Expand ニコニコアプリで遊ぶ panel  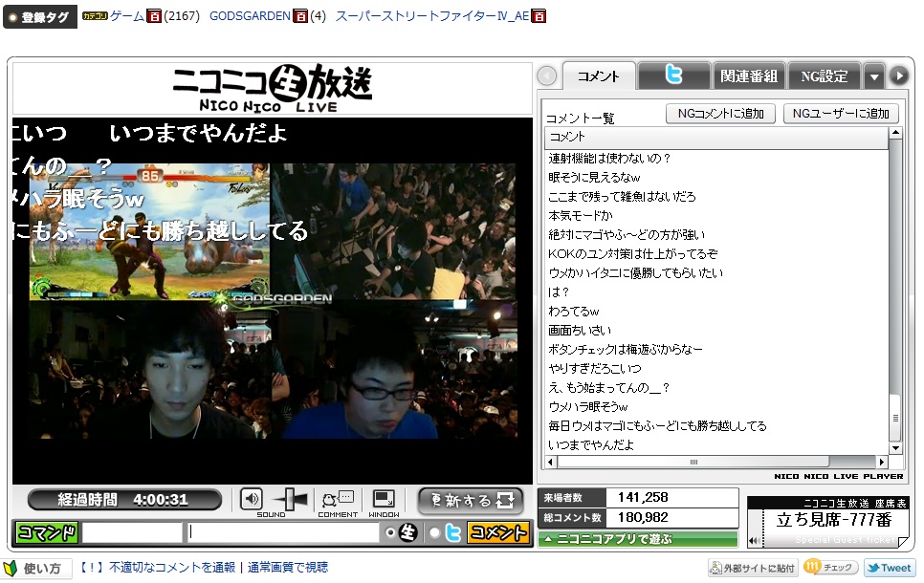[x=638, y=539]
